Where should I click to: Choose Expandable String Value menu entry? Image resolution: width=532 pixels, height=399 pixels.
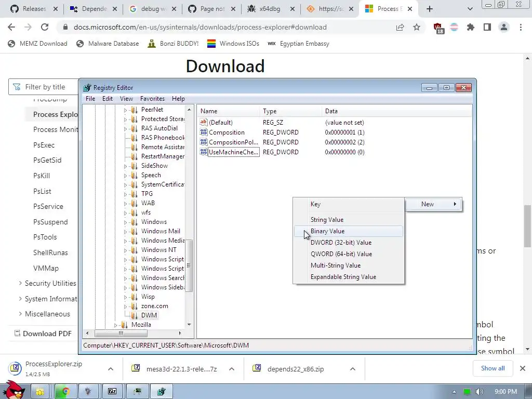349,277
